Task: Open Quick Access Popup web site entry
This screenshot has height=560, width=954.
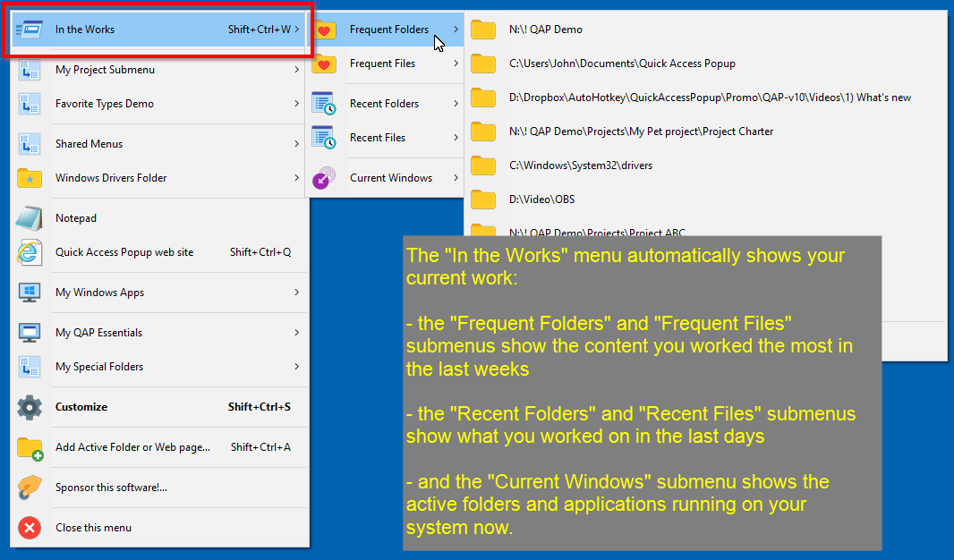Action: [x=159, y=252]
